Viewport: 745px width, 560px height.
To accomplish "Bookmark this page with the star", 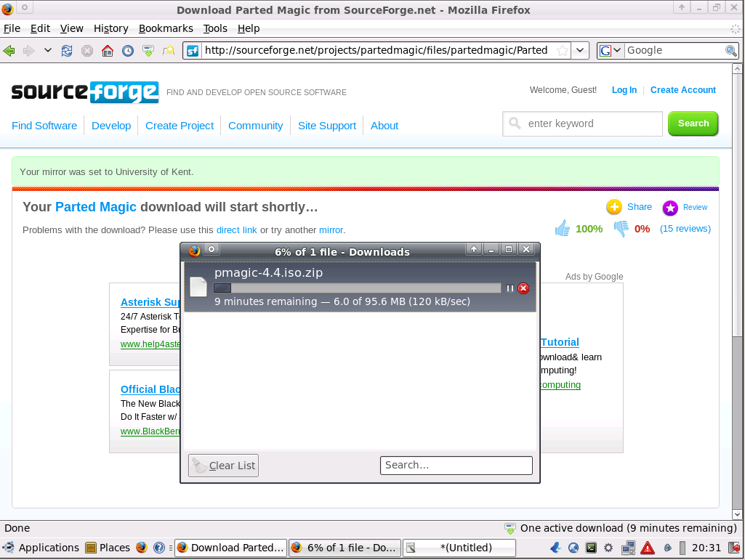I will coord(562,50).
